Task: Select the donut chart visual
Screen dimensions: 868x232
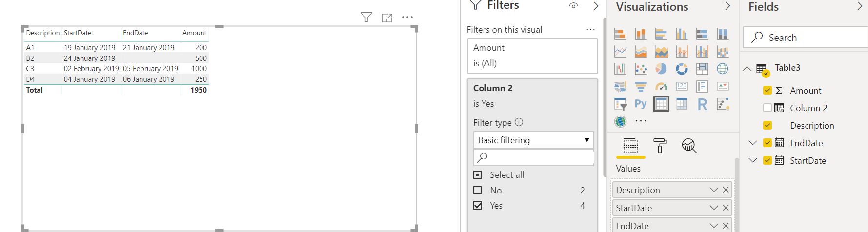Action: pos(682,69)
